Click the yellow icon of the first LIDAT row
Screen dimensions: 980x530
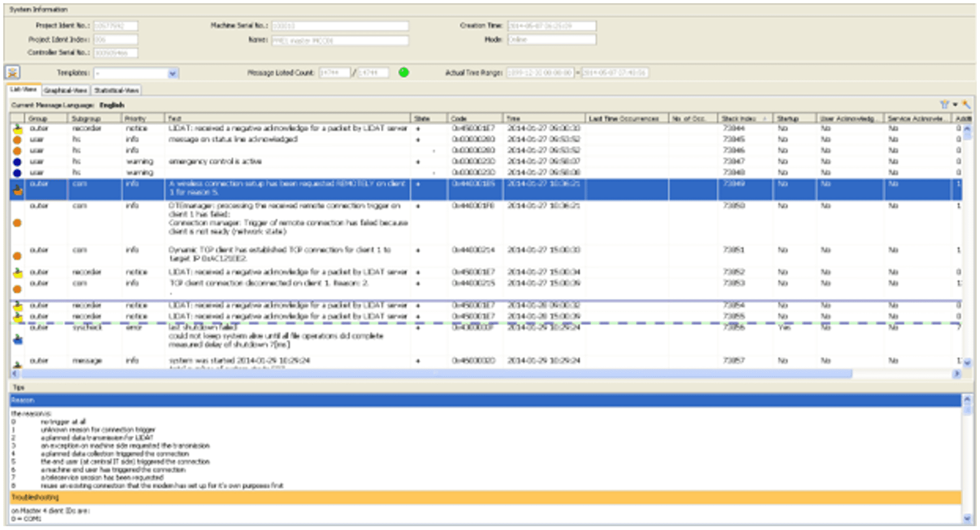pyautogui.click(x=17, y=129)
